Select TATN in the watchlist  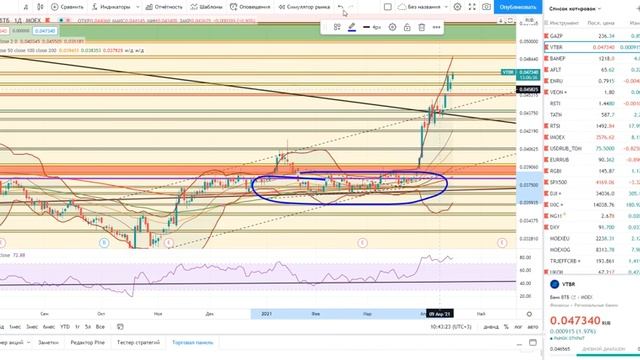tap(592, 115)
